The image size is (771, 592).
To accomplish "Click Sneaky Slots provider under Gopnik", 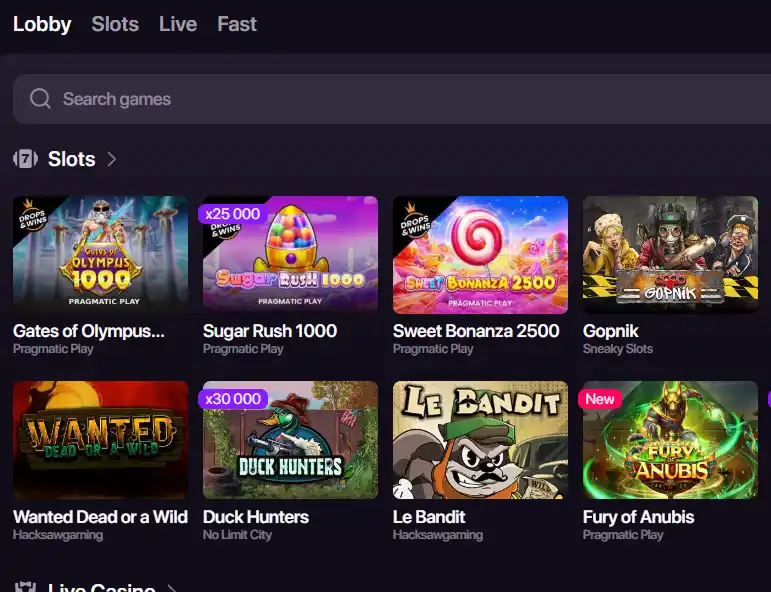I will point(618,349).
